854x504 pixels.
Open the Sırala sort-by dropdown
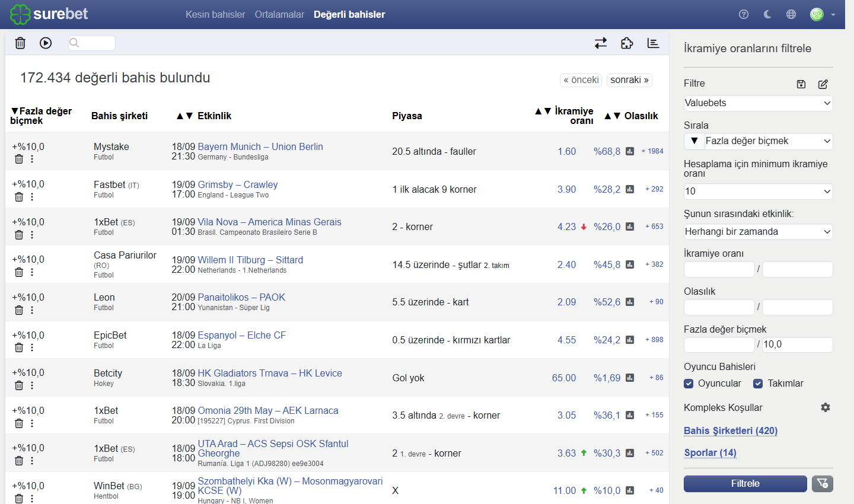pos(769,141)
